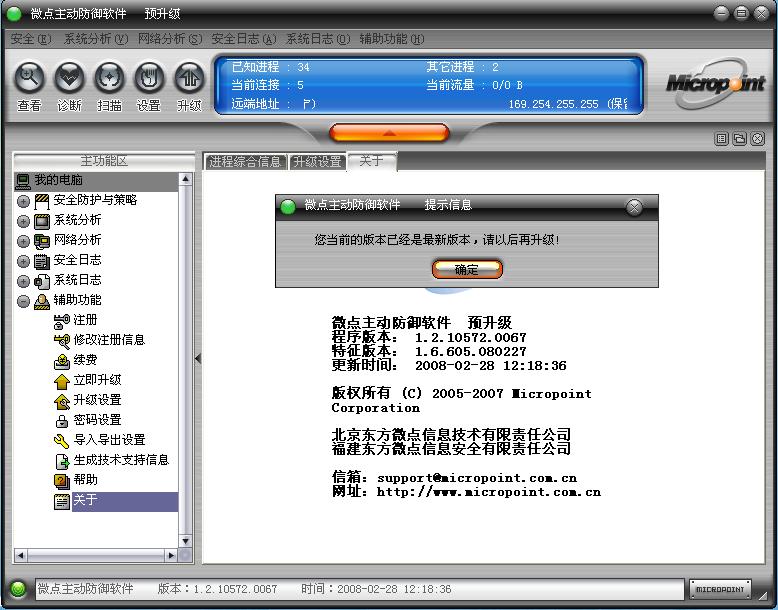Click the Micropoint logo at top right
Viewport: 778px width, 610px height.
click(x=715, y=83)
